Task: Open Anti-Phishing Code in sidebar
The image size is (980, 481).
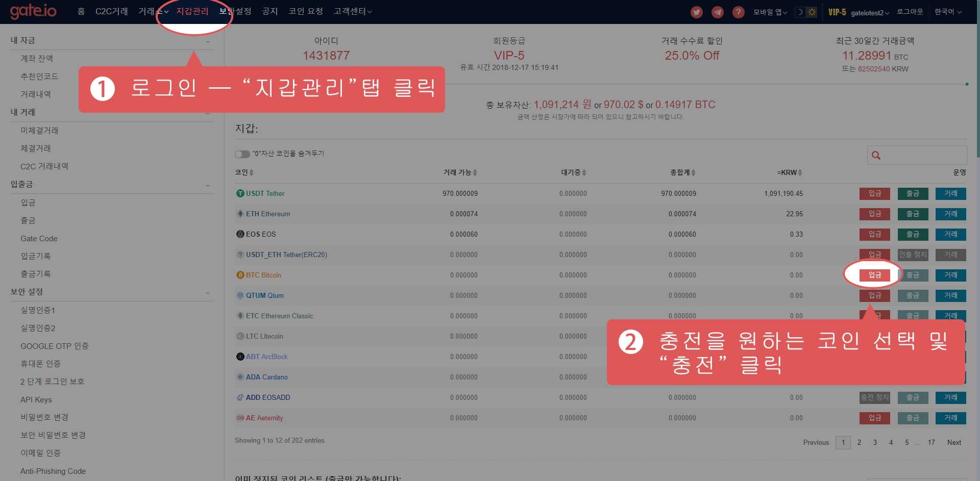Action: pos(53,471)
